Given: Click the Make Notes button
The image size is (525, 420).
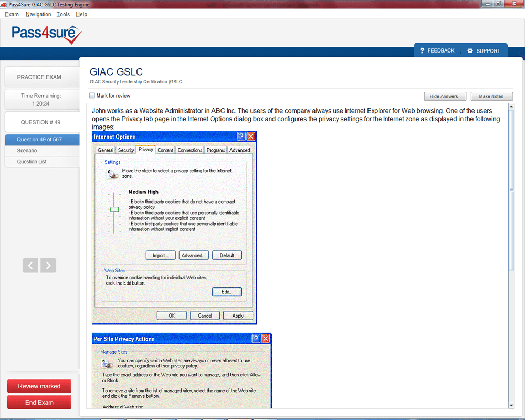Looking at the screenshot, I should (x=491, y=96).
